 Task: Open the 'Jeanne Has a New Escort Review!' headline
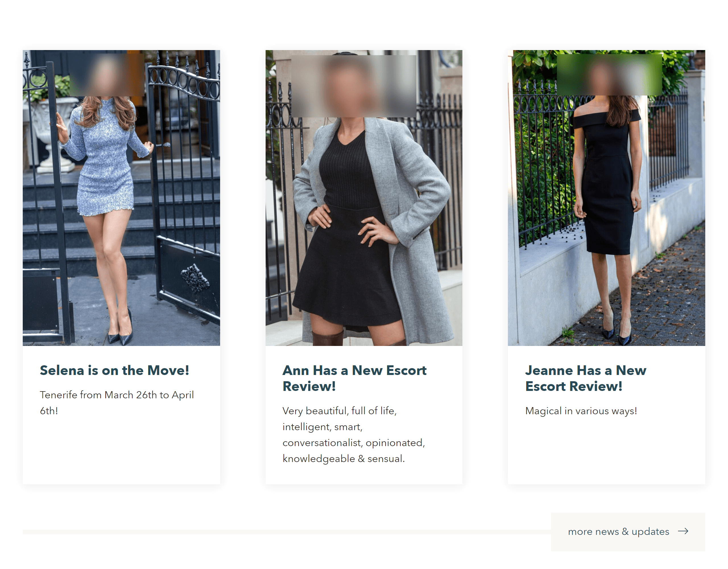586,378
